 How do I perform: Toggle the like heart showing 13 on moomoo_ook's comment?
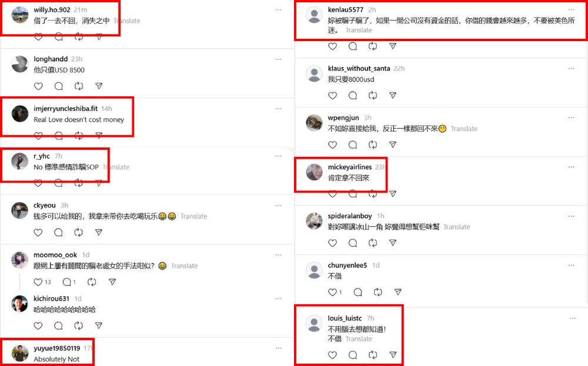[x=38, y=282]
